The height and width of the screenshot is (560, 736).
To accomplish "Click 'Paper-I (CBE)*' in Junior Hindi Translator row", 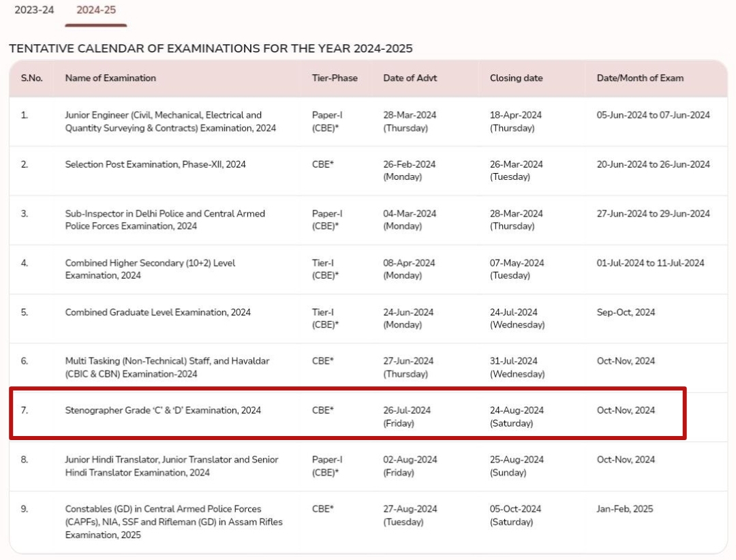I will (x=326, y=466).
